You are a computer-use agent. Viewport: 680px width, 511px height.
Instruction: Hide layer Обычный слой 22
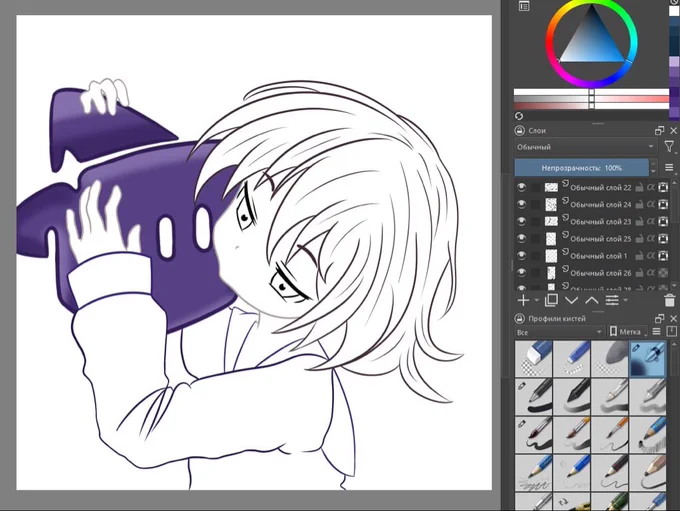[x=521, y=187]
